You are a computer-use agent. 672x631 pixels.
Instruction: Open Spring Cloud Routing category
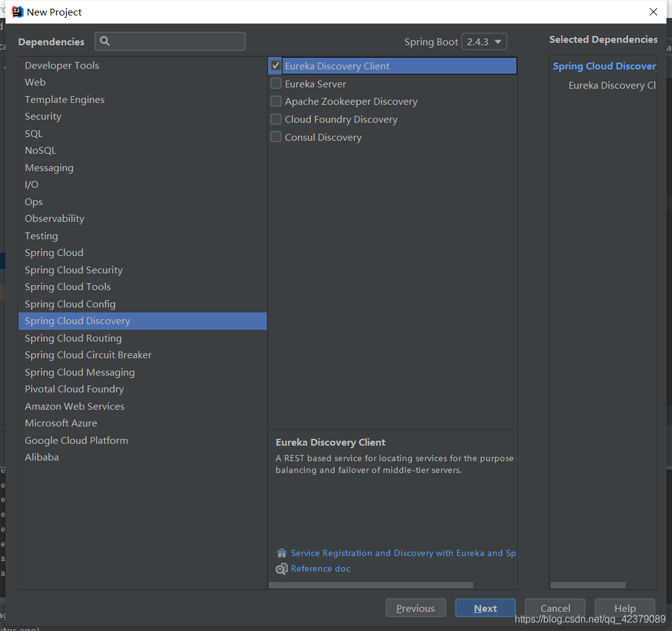point(142,338)
